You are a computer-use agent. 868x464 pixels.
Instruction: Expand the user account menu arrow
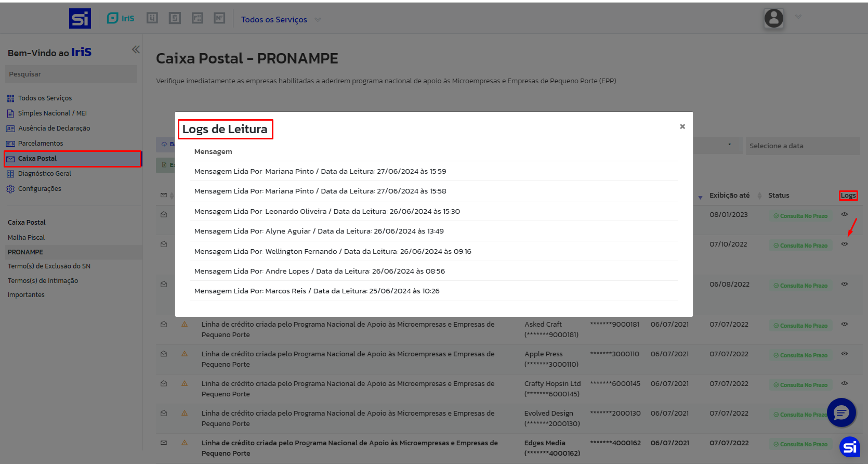coord(798,17)
